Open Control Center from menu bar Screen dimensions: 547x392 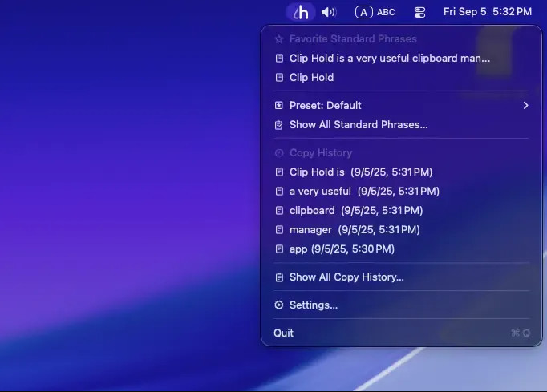coord(419,12)
